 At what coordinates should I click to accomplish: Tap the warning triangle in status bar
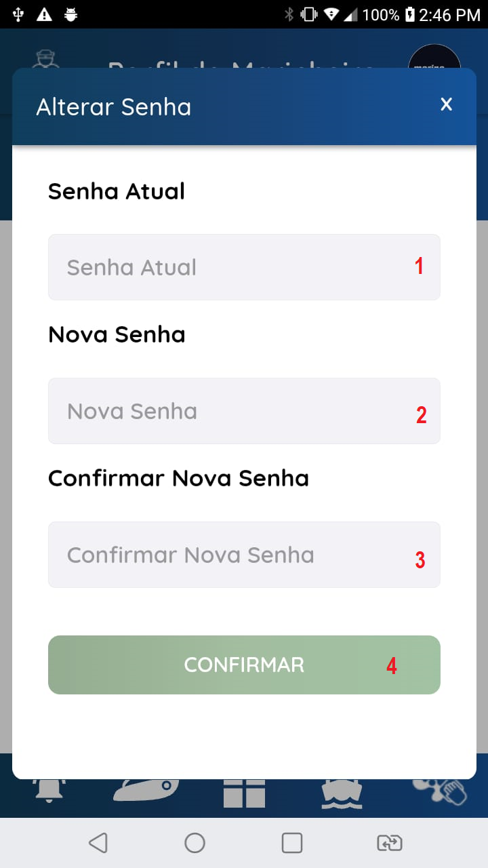[44, 14]
